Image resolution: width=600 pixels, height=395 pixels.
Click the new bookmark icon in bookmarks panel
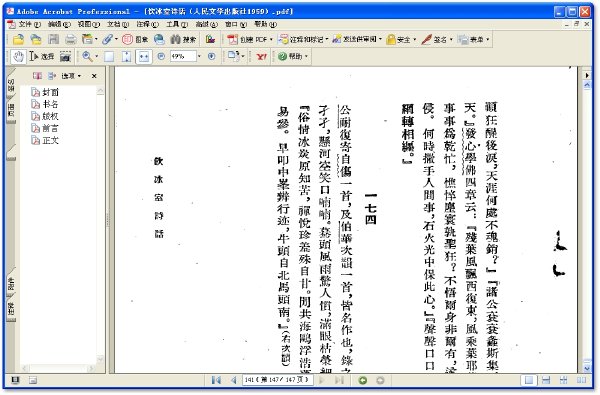click(x=37, y=76)
